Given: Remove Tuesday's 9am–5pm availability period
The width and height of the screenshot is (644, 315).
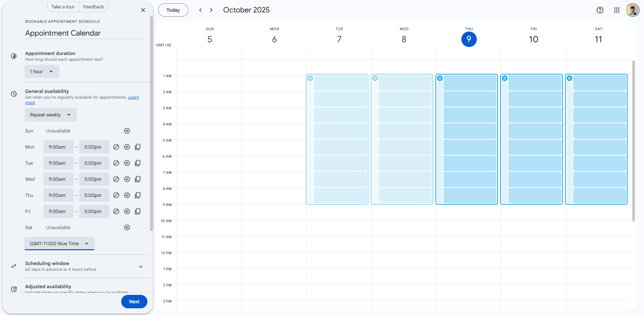Looking at the screenshot, I should click(x=116, y=163).
